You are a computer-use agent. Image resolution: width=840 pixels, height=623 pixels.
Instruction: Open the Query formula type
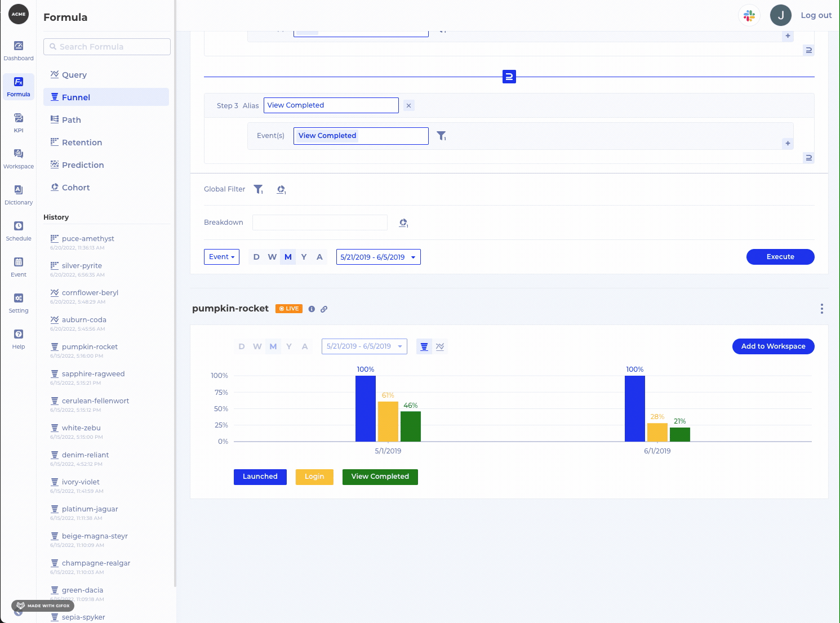coord(106,74)
